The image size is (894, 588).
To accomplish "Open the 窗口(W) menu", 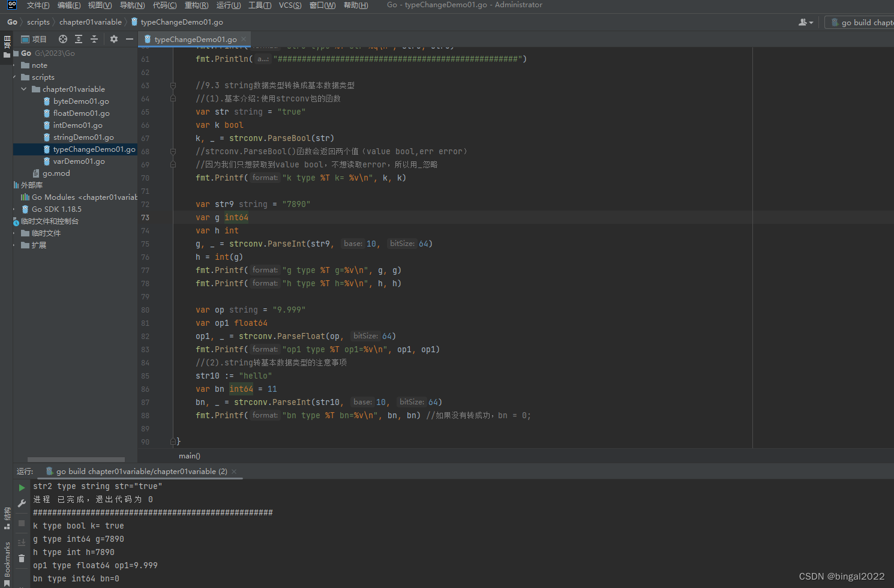I will pyautogui.click(x=322, y=5).
